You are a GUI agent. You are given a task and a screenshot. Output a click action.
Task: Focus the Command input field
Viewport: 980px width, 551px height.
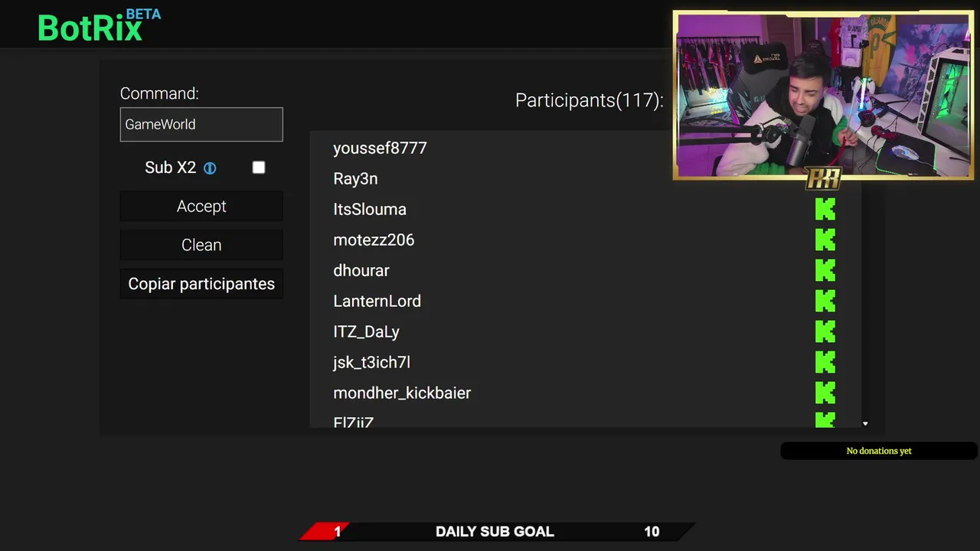click(201, 124)
